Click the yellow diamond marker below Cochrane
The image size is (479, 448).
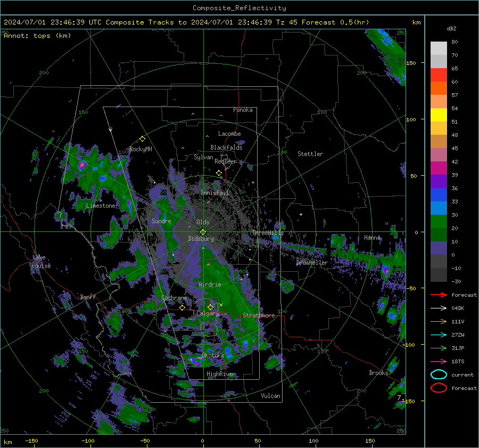coord(183,307)
